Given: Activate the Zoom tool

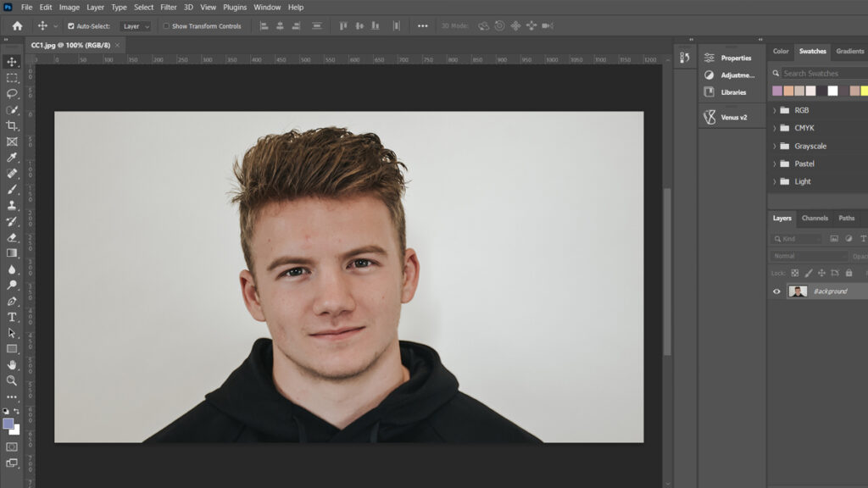Looking at the screenshot, I should tap(12, 380).
